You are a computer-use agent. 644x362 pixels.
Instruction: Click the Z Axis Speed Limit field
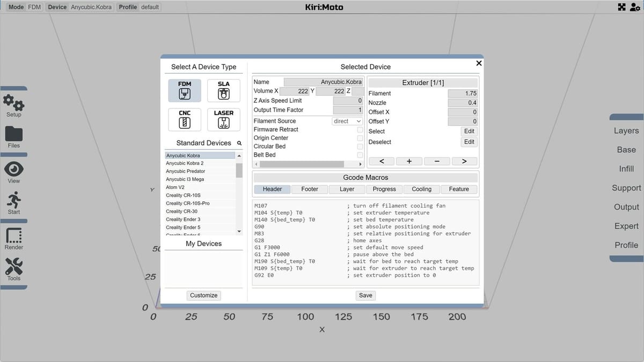point(348,101)
